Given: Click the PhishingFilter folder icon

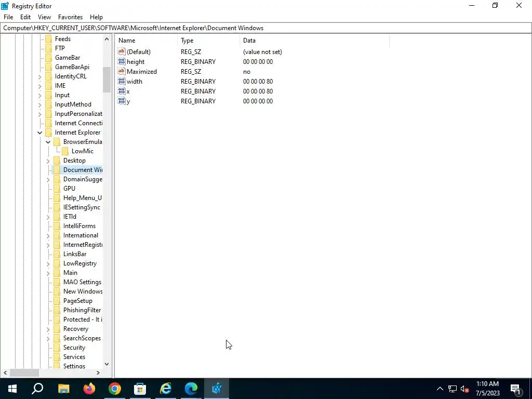Looking at the screenshot, I should click(57, 310).
